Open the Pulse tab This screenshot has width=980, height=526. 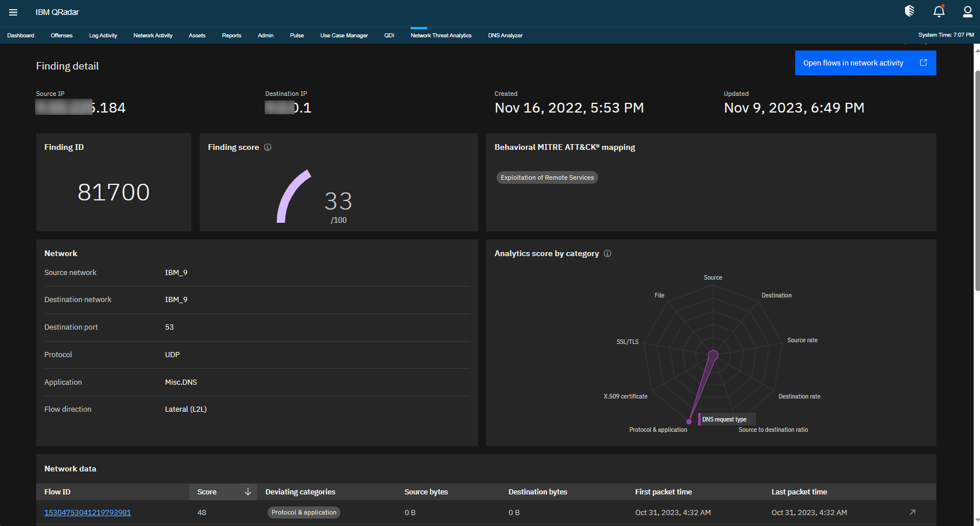coord(297,35)
